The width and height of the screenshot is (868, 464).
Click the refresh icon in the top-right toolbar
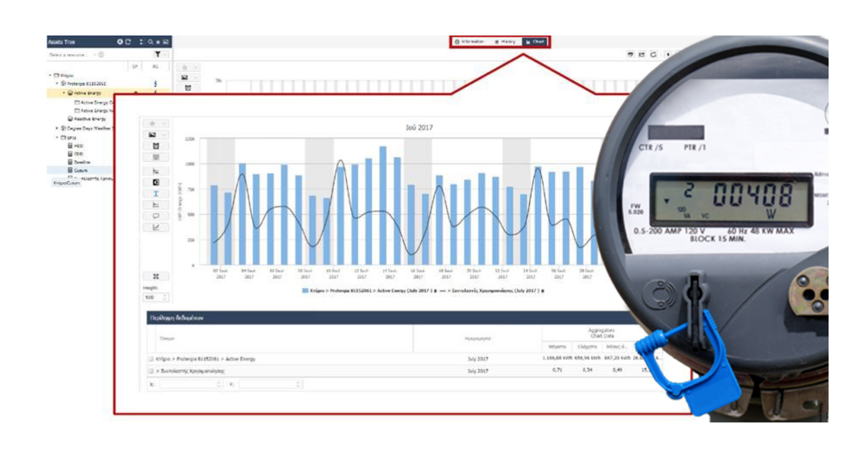(653, 55)
